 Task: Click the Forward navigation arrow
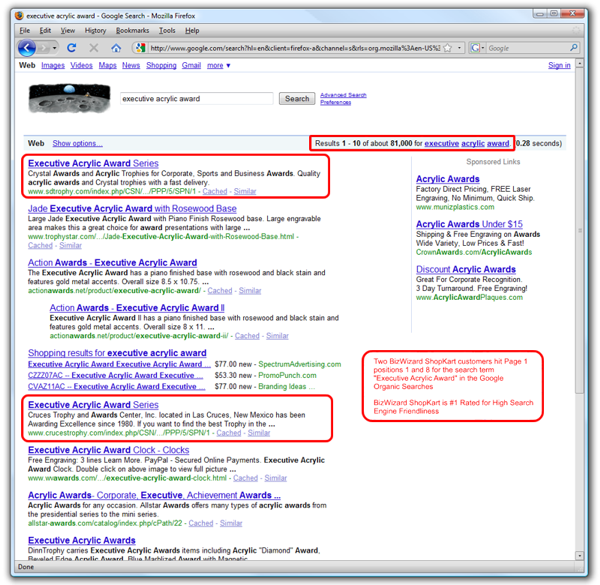44,48
